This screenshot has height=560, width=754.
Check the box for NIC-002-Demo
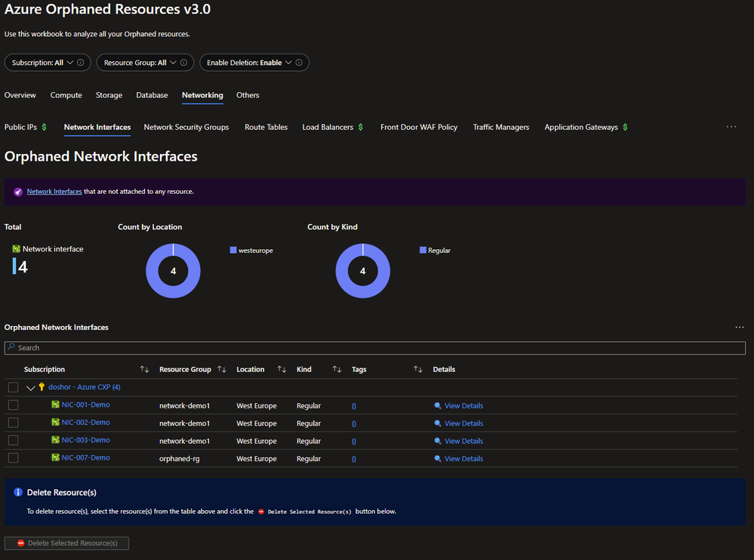point(14,423)
